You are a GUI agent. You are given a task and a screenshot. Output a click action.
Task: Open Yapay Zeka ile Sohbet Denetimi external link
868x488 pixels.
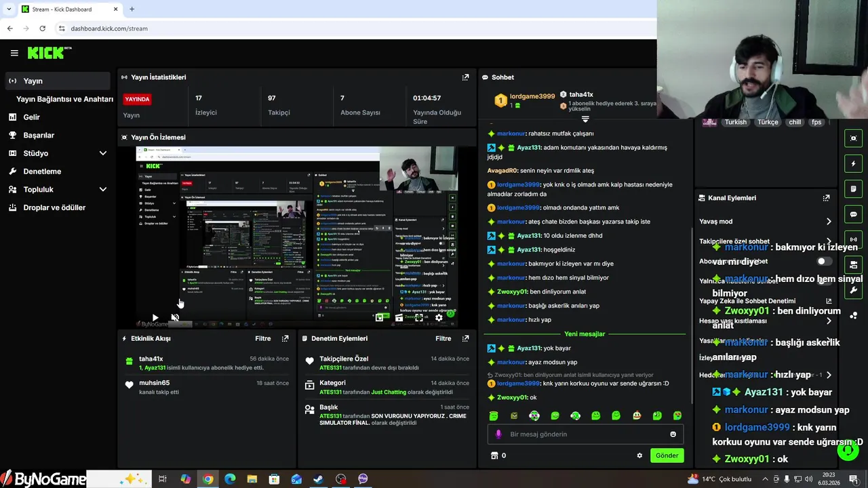pyautogui.click(x=828, y=301)
